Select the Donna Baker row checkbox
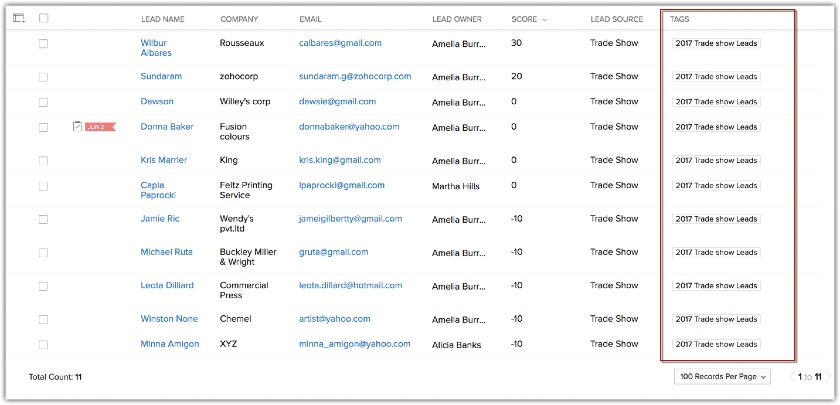Screen dimensions: 840x405 pos(43,128)
